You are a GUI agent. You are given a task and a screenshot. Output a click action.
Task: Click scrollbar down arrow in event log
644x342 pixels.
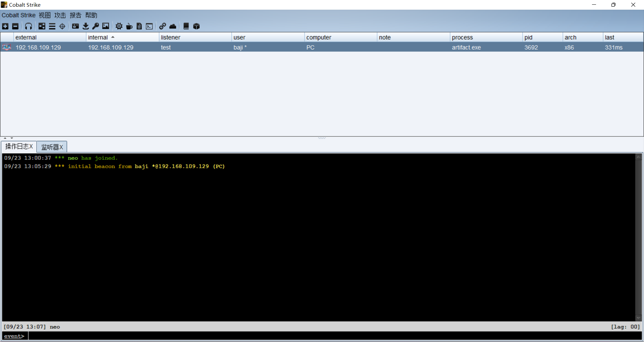(x=638, y=318)
